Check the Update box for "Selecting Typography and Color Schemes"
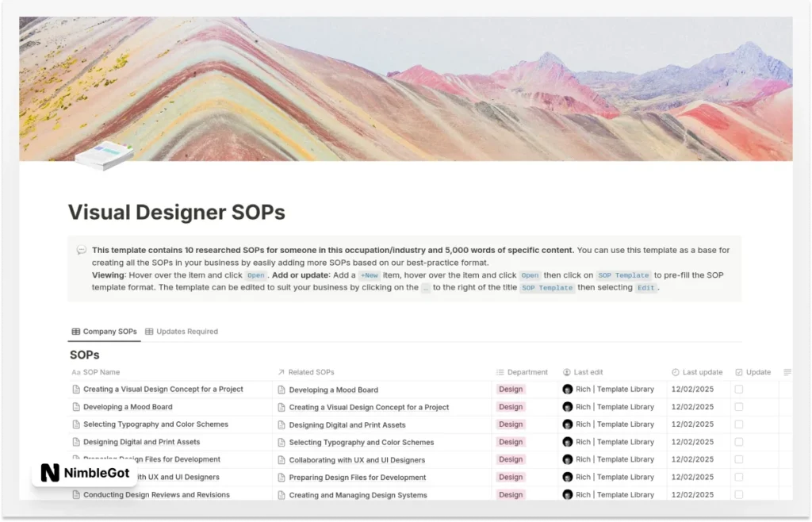Viewport: 812px width, 522px height. click(739, 424)
